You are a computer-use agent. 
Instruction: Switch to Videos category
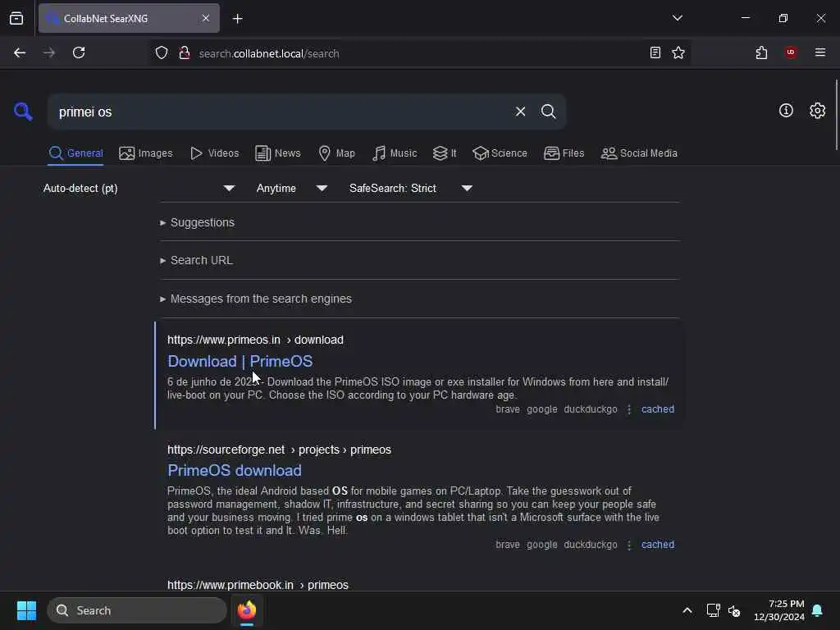pos(215,153)
